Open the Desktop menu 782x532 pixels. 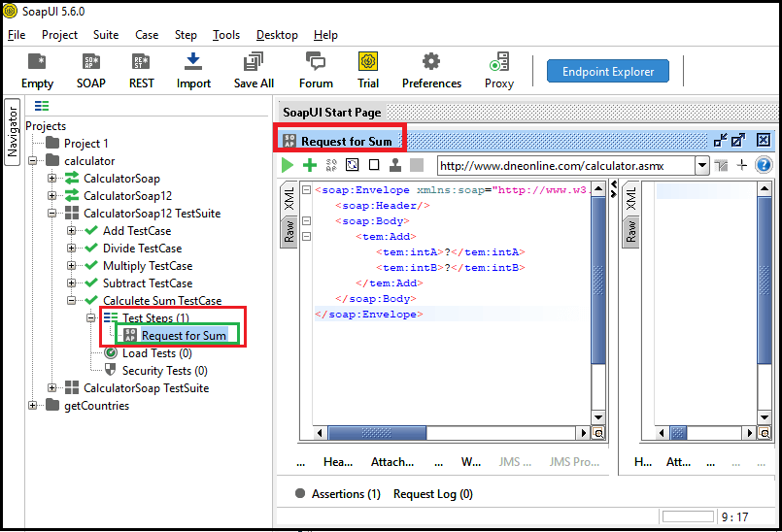[277, 35]
